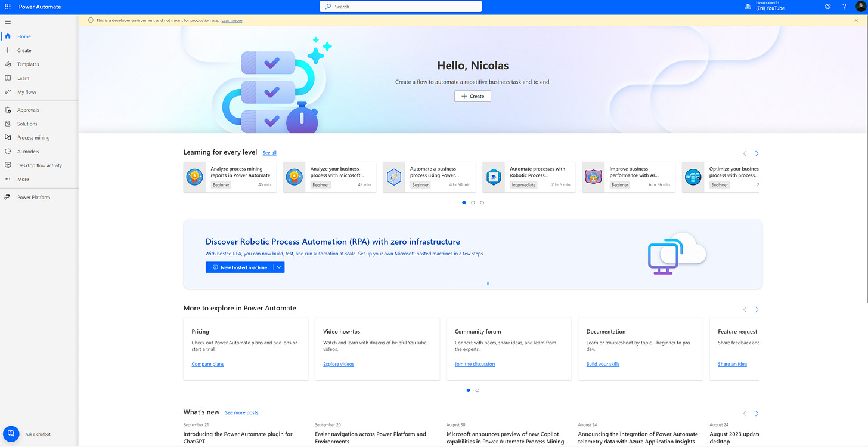The width and height of the screenshot is (868, 447).
Task: Click the Improve business performance with AI icon
Action: pyautogui.click(x=594, y=177)
